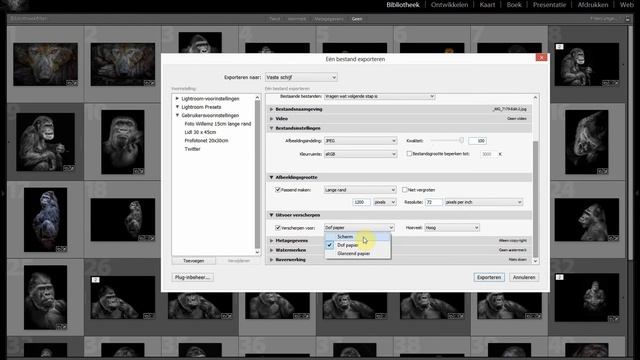Viewport: 640px width, 360px height.
Task: Click the file size limit input field
Action: point(487,154)
